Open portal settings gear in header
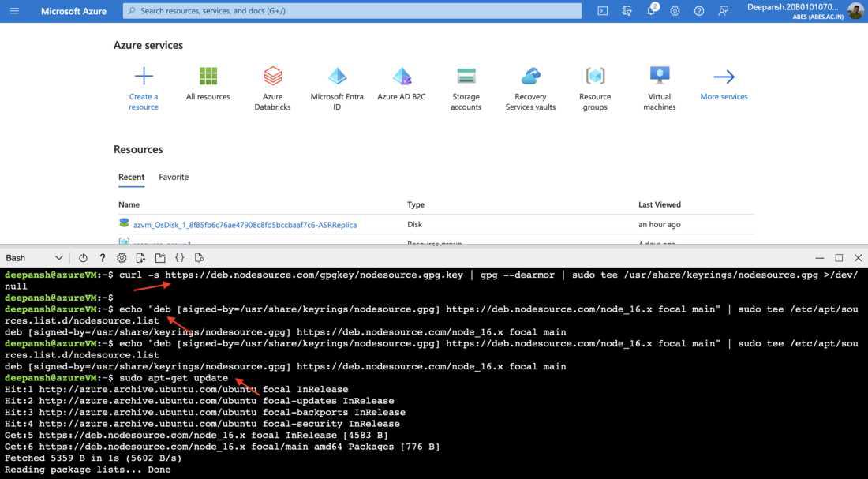 pyautogui.click(x=675, y=10)
